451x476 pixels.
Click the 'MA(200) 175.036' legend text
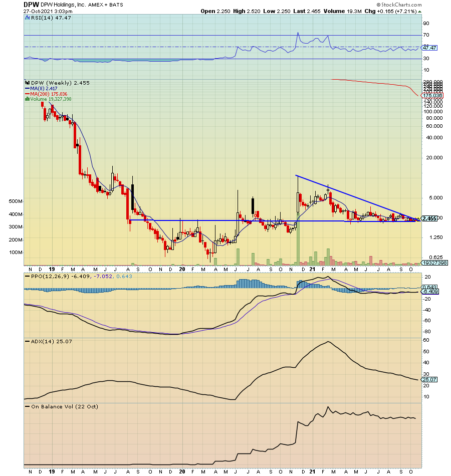[49, 94]
